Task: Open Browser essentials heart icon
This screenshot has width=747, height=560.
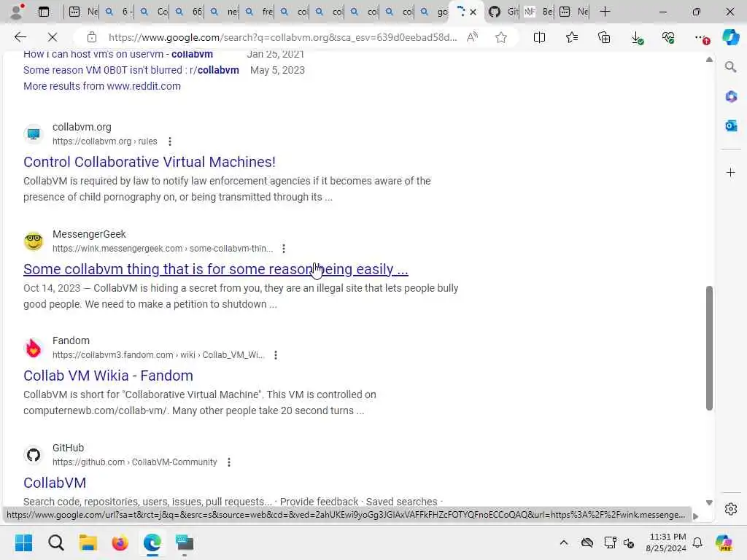Action: click(x=668, y=37)
